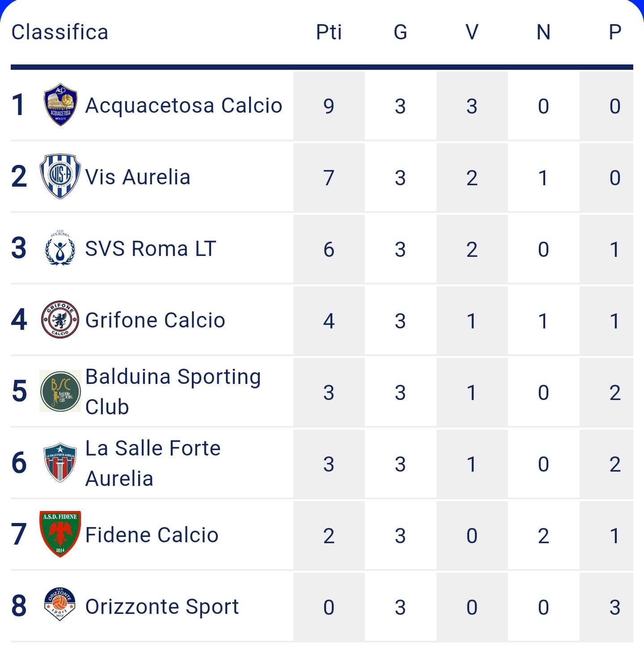Tap the A.S.D. Fidene red shield
The width and height of the screenshot is (644, 647).
click(60, 534)
